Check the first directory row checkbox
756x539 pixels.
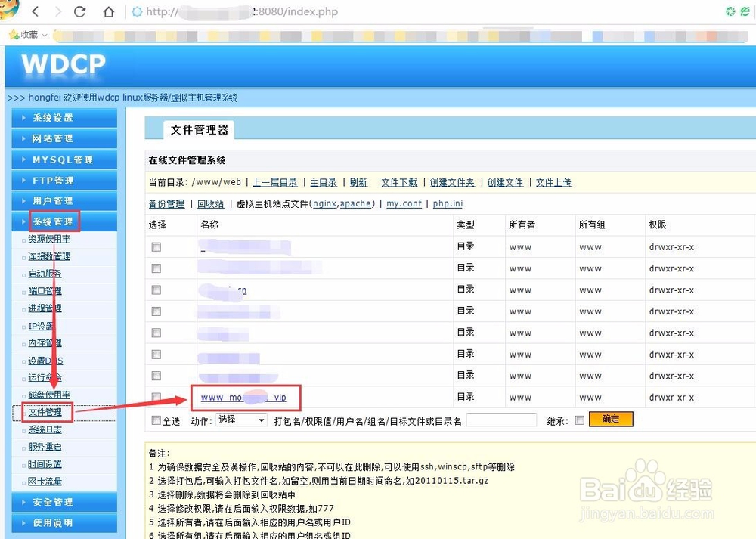[x=156, y=247]
